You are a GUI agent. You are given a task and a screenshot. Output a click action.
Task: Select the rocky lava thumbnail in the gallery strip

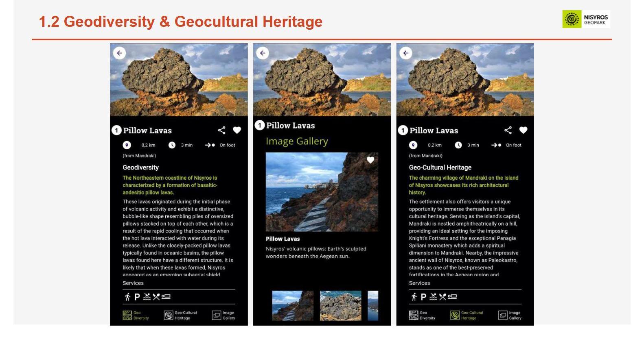click(x=340, y=305)
